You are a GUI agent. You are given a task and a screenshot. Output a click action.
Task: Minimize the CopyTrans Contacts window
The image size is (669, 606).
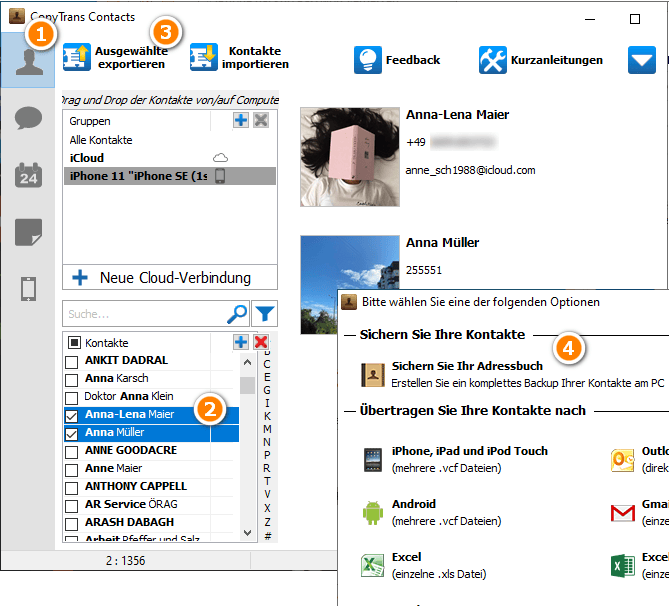click(x=590, y=19)
